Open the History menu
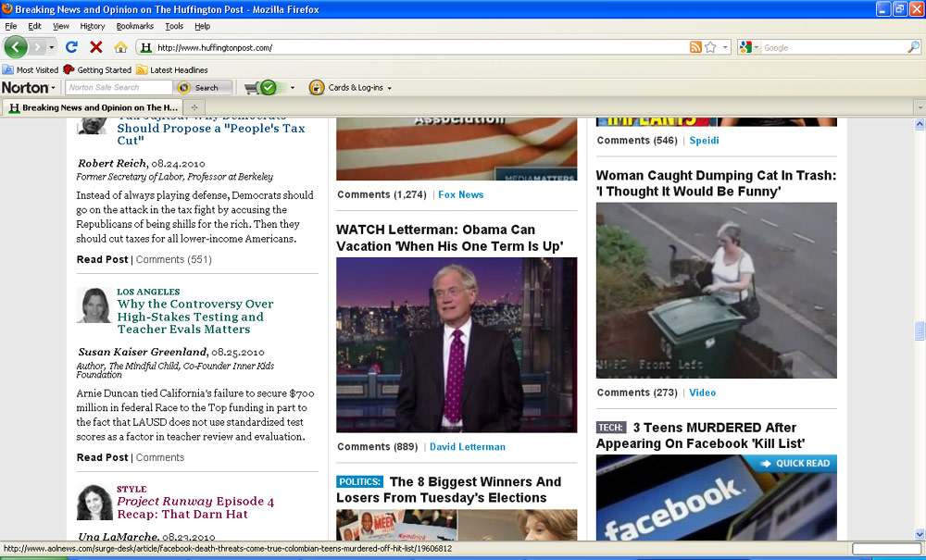The height and width of the screenshot is (560, 926). click(x=92, y=26)
